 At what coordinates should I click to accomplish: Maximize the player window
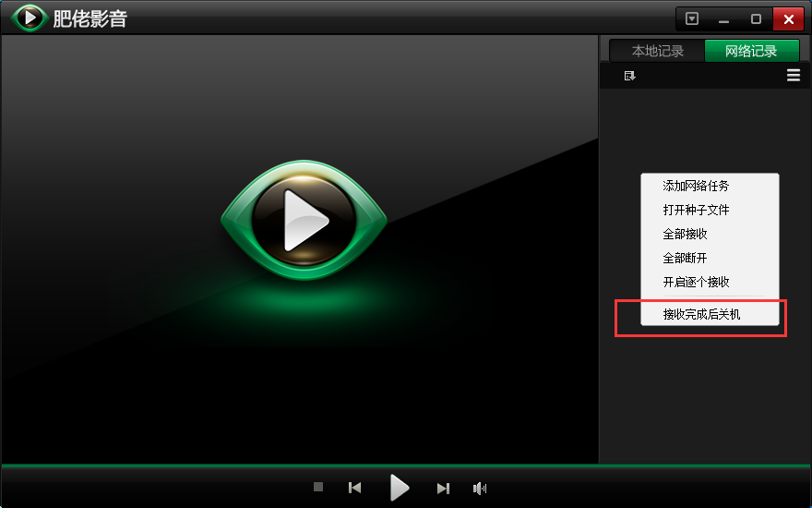(x=756, y=19)
